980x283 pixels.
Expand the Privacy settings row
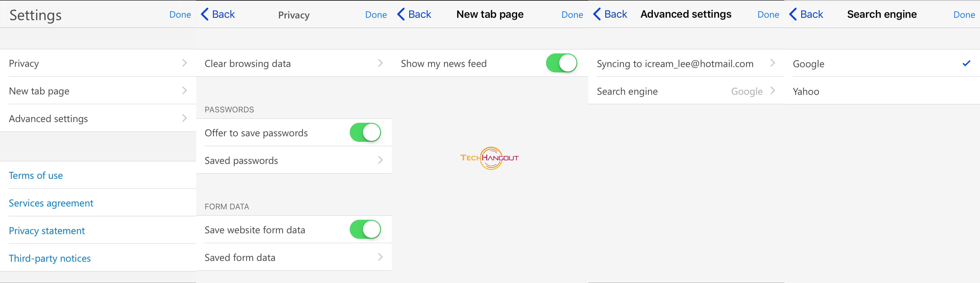click(x=98, y=63)
